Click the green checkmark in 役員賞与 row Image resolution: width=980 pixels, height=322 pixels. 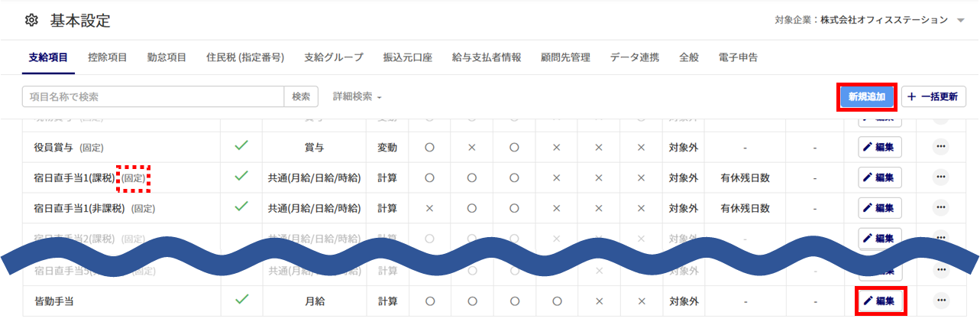pyautogui.click(x=241, y=146)
